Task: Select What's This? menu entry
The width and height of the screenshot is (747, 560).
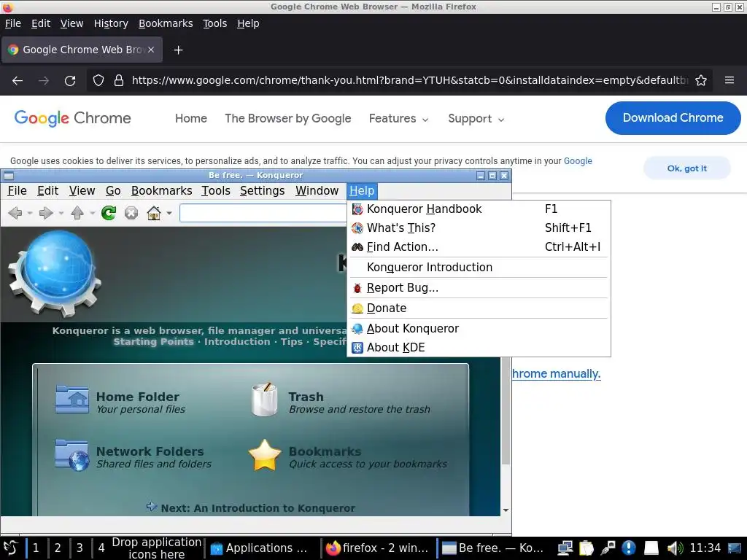Action: (479, 228)
